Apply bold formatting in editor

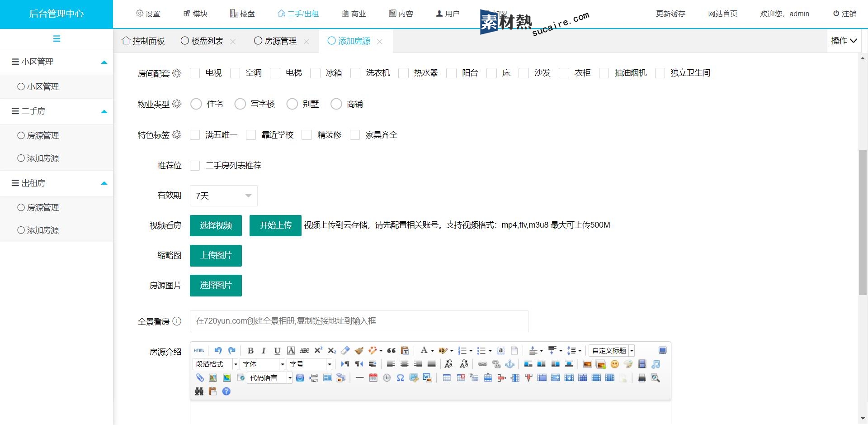click(x=250, y=351)
